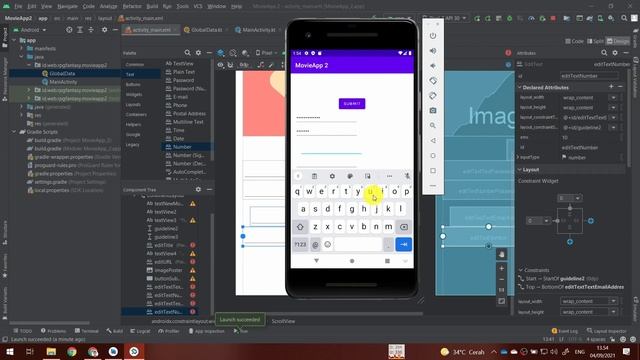Image resolution: width=640 pixels, height=360 pixels.
Task: Open the layout_width value dropdown under Declared Attributes
Action: 613,98
